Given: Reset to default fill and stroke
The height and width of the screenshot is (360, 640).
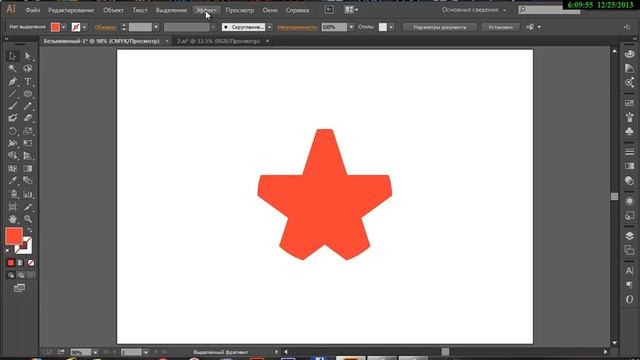Looking at the screenshot, I should (x=9, y=251).
